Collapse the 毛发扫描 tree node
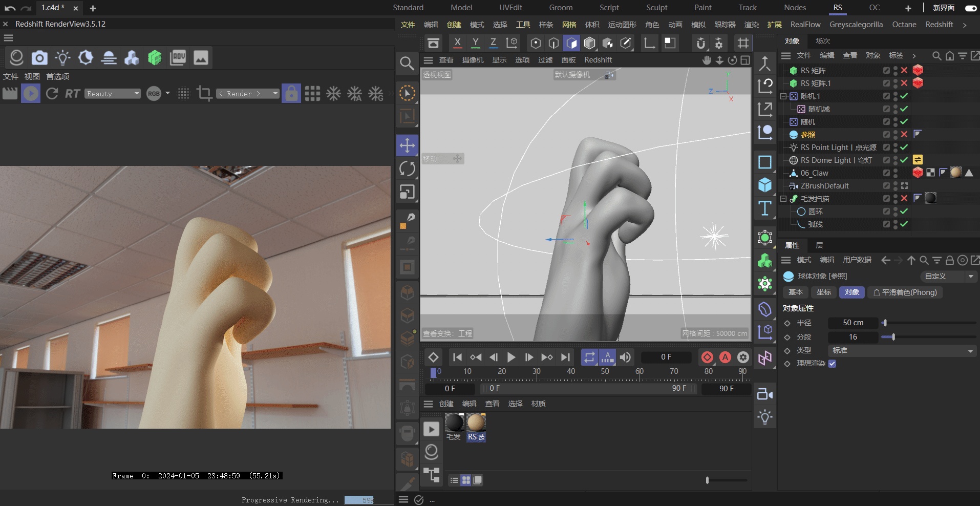980x506 pixels. click(783, 199)
